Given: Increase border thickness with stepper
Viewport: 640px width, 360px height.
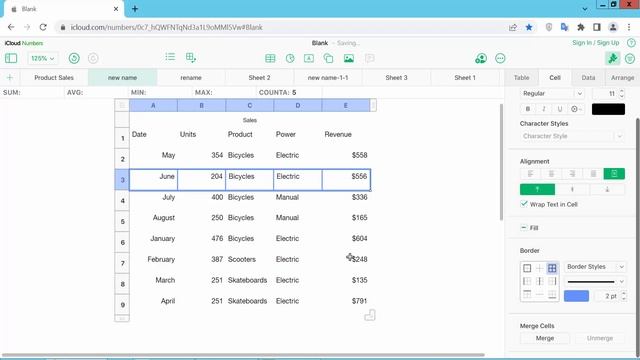Looking at the screenshot, I should coord(623,293).
